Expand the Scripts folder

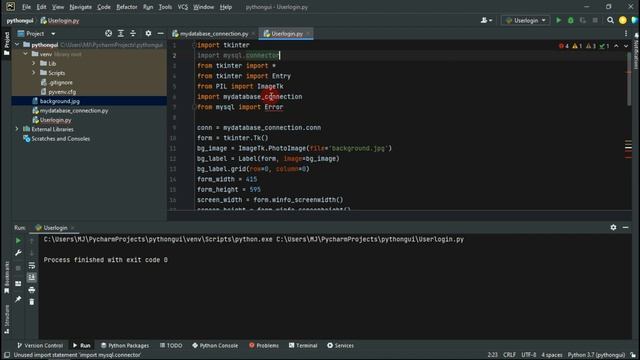34,73
